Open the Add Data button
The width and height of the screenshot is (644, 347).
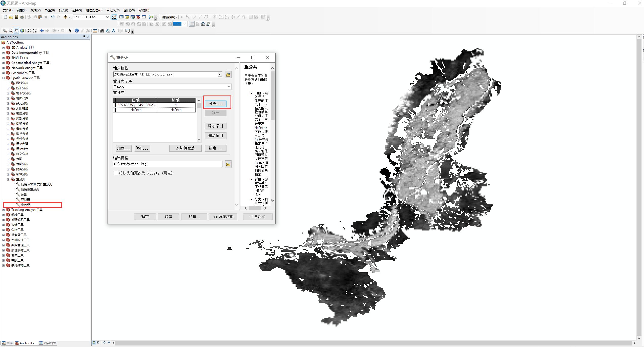pos(66,17)
